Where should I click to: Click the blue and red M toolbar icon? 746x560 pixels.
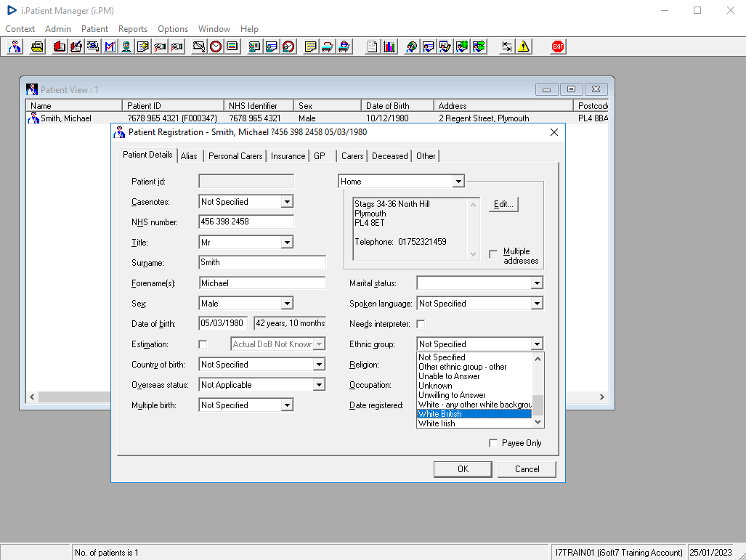(110, 46)
